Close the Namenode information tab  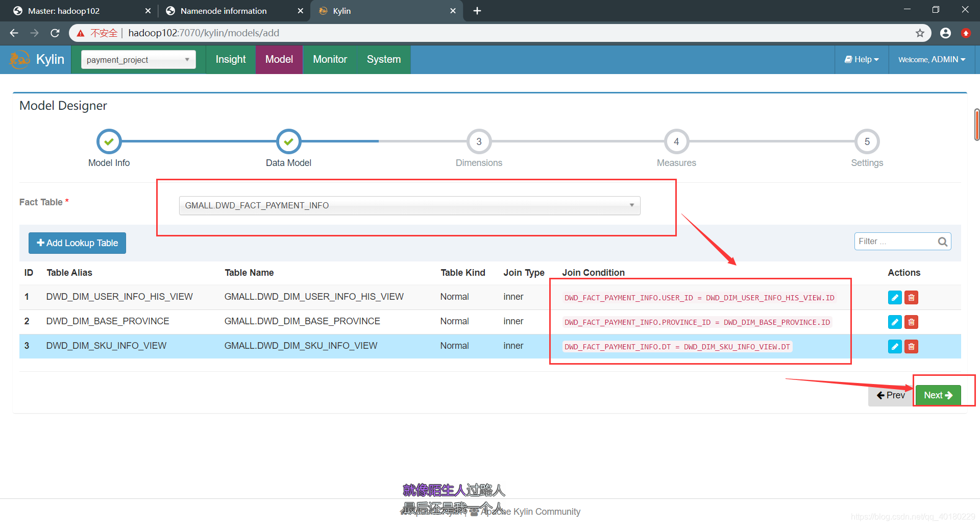coord(300,11)
